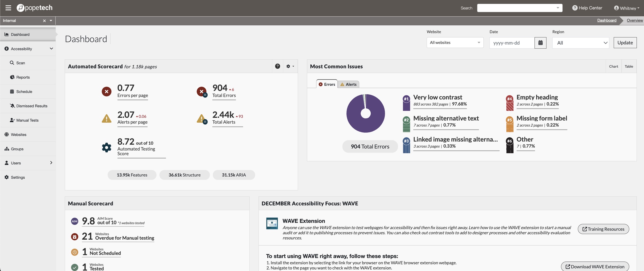This screenshot has height=271, width=644.
Task: Open Linked image missing alternative issue
Action: pyautogui.click(x=456, y=139)
